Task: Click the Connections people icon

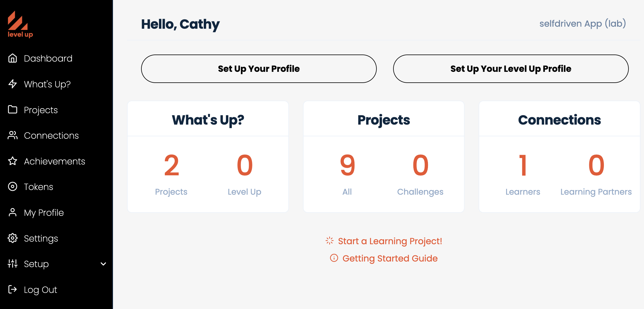Action: 13,135
